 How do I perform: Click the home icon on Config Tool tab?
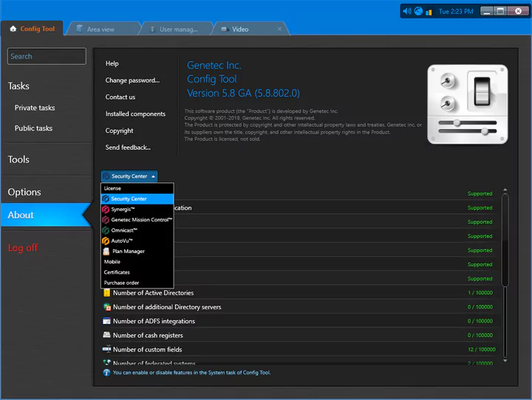pos(13,29)
